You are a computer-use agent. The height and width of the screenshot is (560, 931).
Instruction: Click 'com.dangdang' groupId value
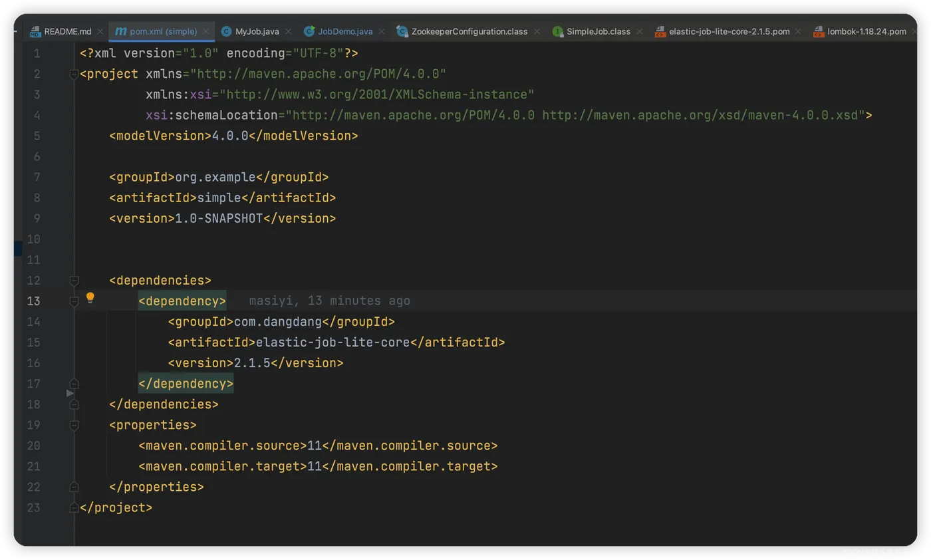coord(278,322)
